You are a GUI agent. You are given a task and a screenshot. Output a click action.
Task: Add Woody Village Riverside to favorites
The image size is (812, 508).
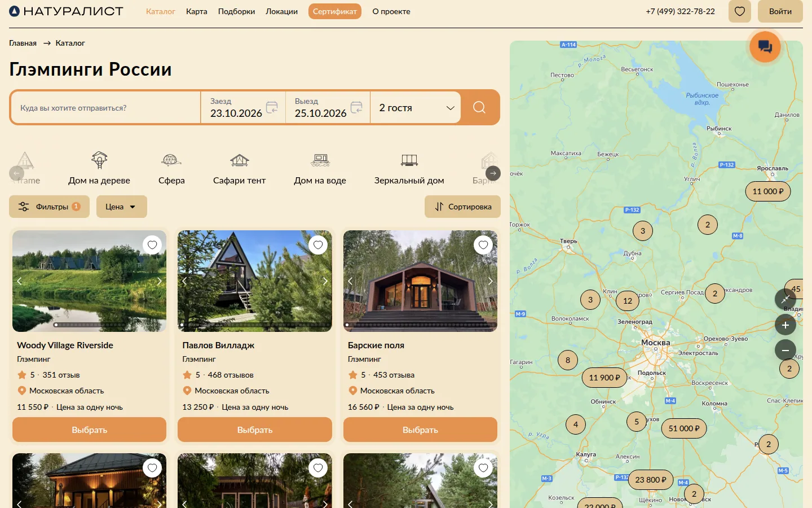pyautogui.click(x=152, y=245)
